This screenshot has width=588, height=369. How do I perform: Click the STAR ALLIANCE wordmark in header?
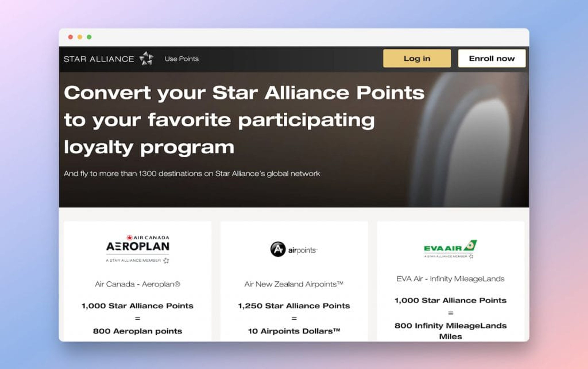point(99,59)
